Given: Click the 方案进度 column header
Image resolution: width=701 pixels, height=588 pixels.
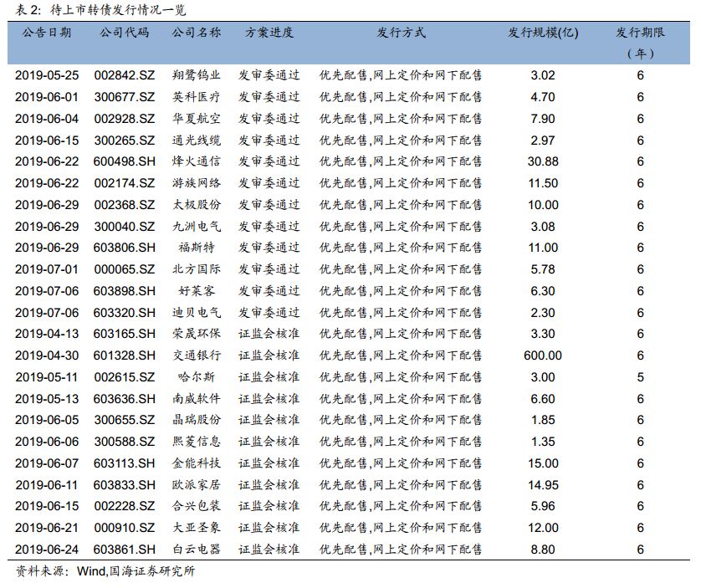Looking at the screenshot, I should tap(269, 33).
